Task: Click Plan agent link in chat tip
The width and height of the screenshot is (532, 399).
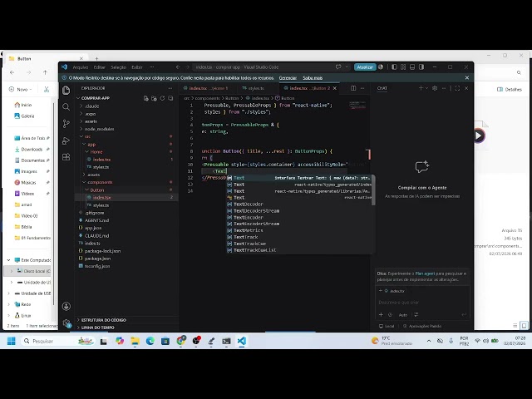Action: click(425, 273)
